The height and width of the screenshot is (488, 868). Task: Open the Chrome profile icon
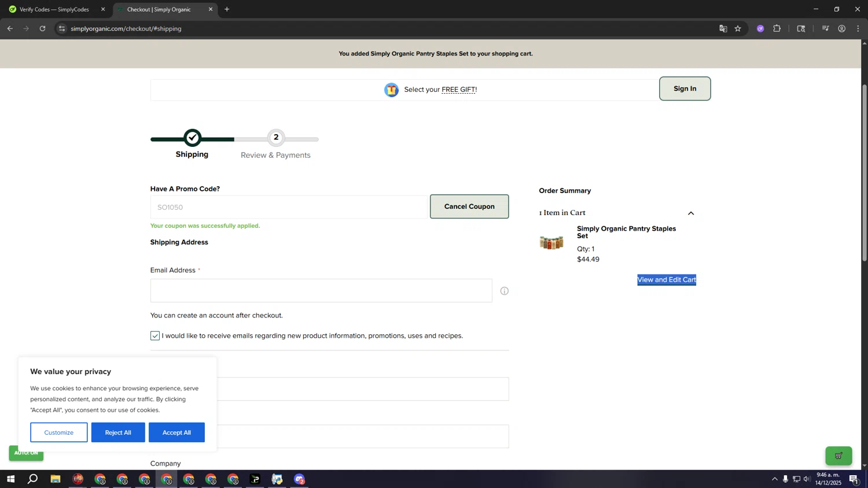842,28
